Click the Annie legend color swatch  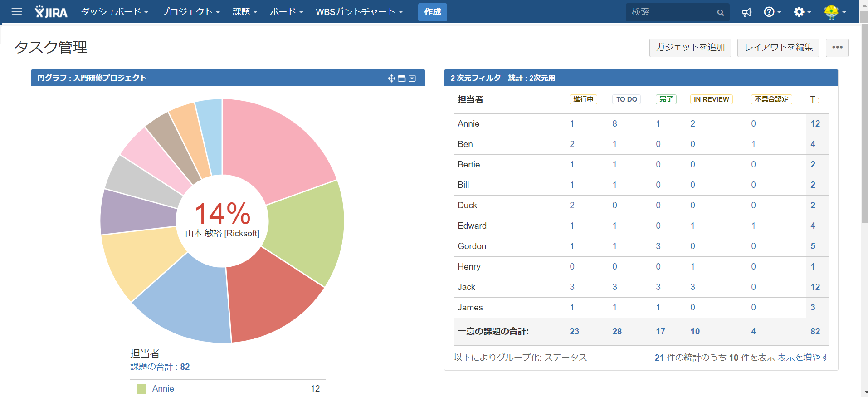(141, 389)
